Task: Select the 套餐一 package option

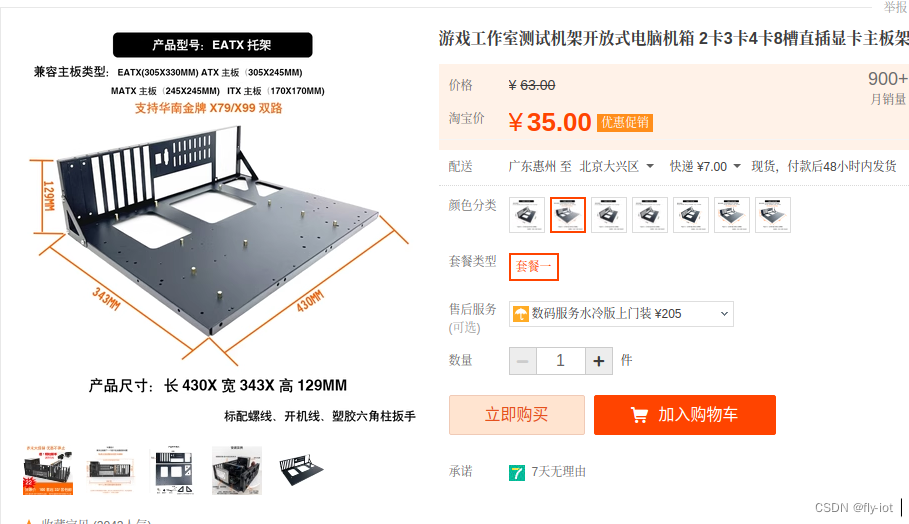Action: [x=534, y=267]
